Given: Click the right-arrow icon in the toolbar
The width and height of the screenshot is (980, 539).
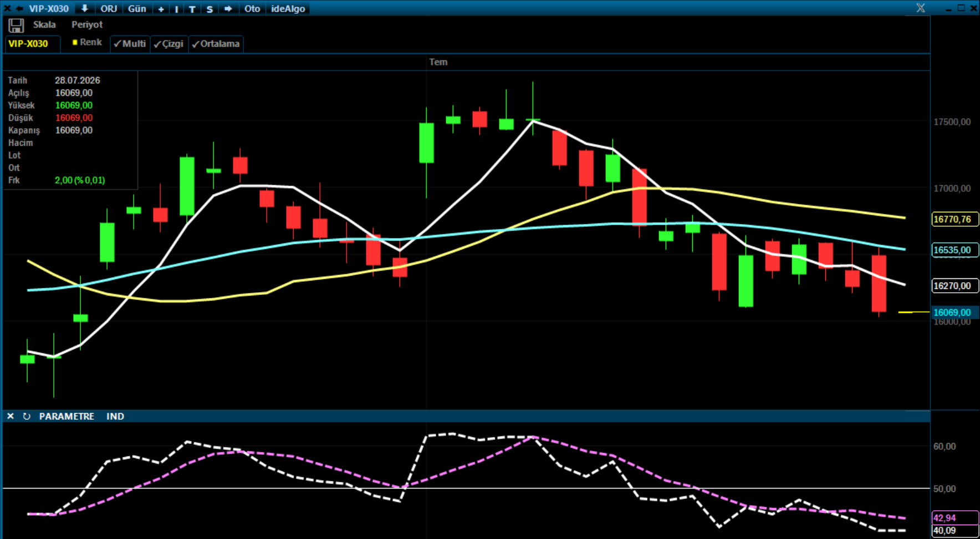Looking at the screenshot, I should click(228, 9).
